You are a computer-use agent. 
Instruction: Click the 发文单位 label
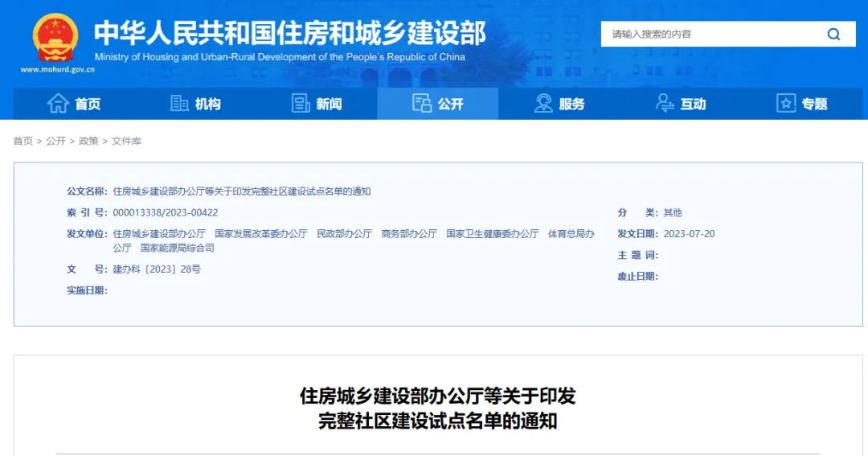[87, 234]
